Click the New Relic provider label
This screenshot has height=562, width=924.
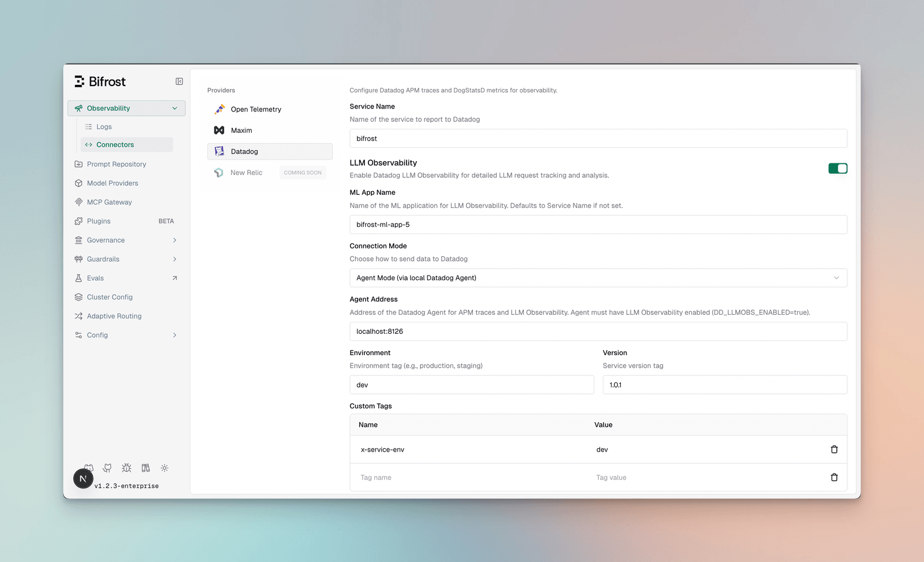[246, 173]
